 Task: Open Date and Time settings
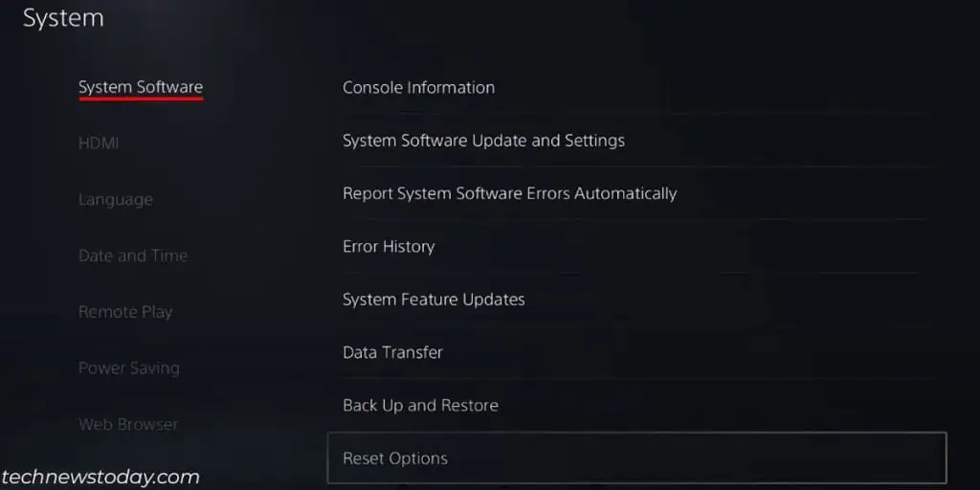(133, 256)
